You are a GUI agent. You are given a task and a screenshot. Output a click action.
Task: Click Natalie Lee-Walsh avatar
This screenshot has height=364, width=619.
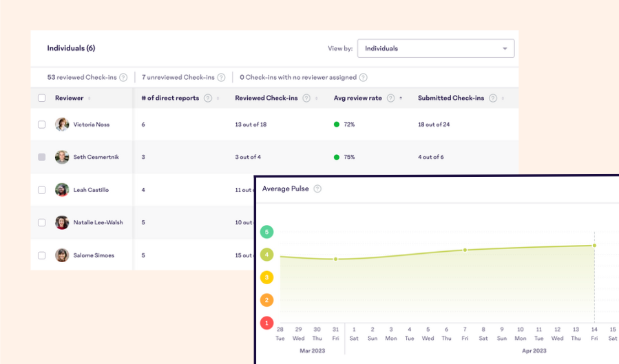(62, 222)
